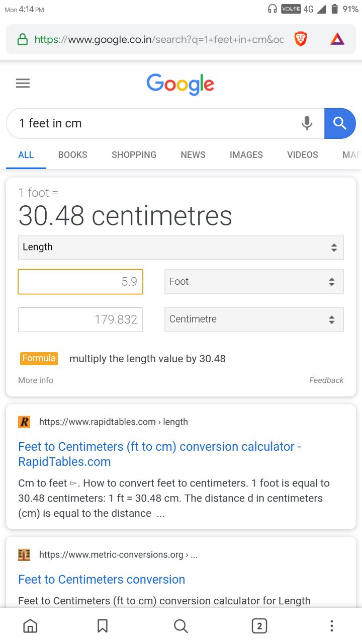Viewport: 362px width, 644px height.
Task: Go to browser home via the home icon
Action: point(30,626)
